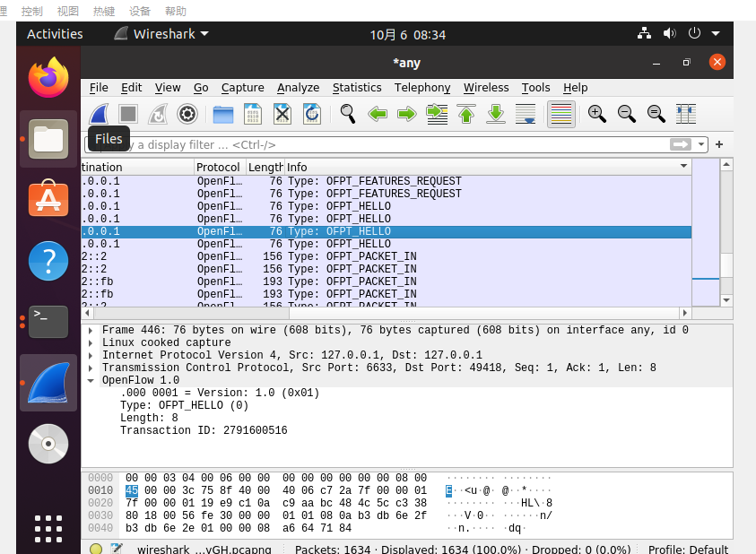Open display filter history dropdown
The image size is (756, 554).
point(701,144)
